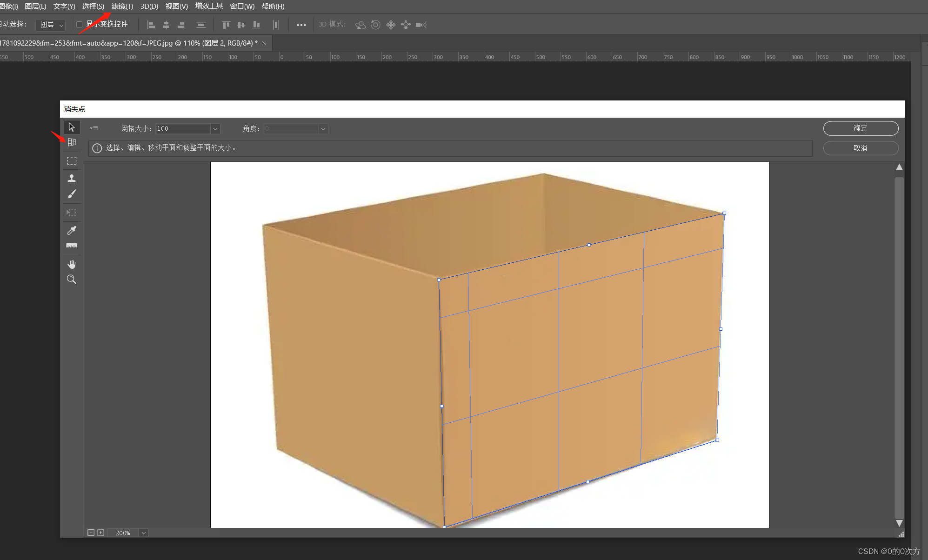Choose the Marquee tool in Vanishing Point
The width and height of the screenshot is (928, 560).
(x=72, y=161)
